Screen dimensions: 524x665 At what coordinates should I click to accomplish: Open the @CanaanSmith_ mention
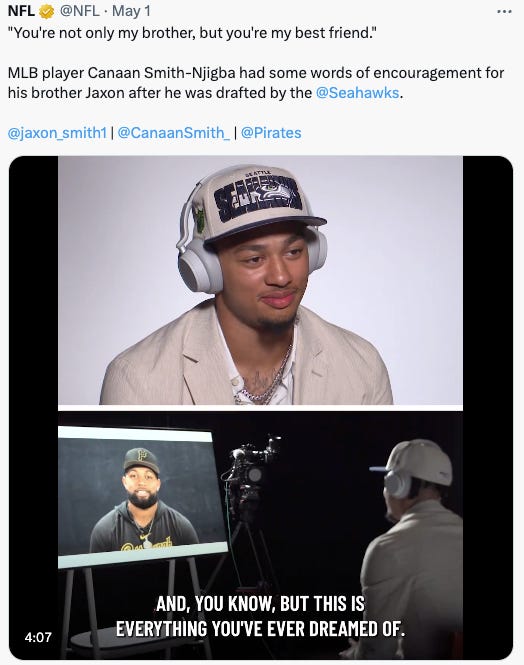tap(174, 133)
